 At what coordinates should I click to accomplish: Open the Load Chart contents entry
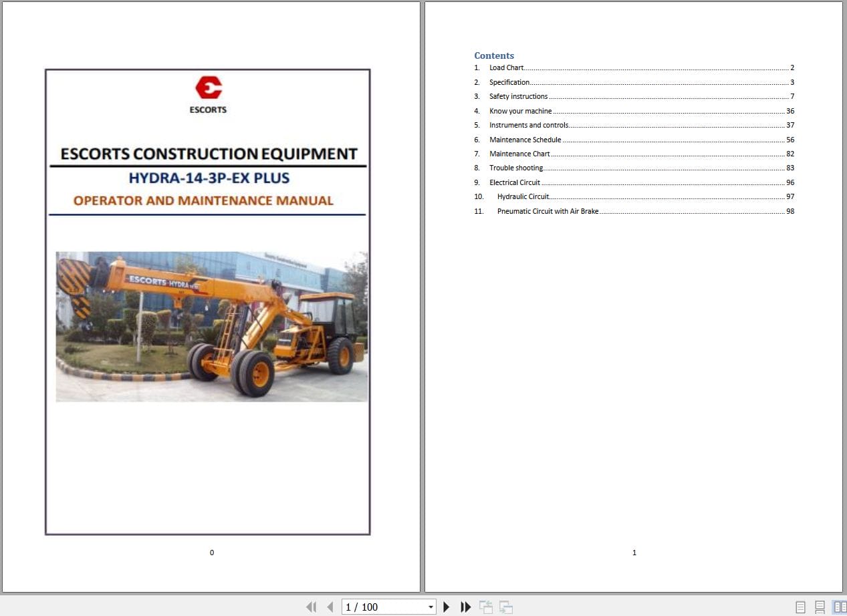(634, 67)
